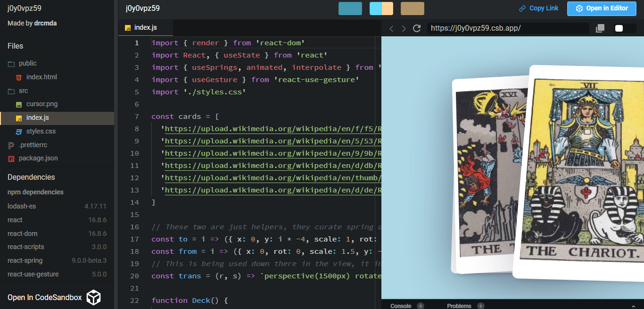This screenshot has height=309, width=644.
Task: Click the Open in Editor button
Action: pos(602,8)
